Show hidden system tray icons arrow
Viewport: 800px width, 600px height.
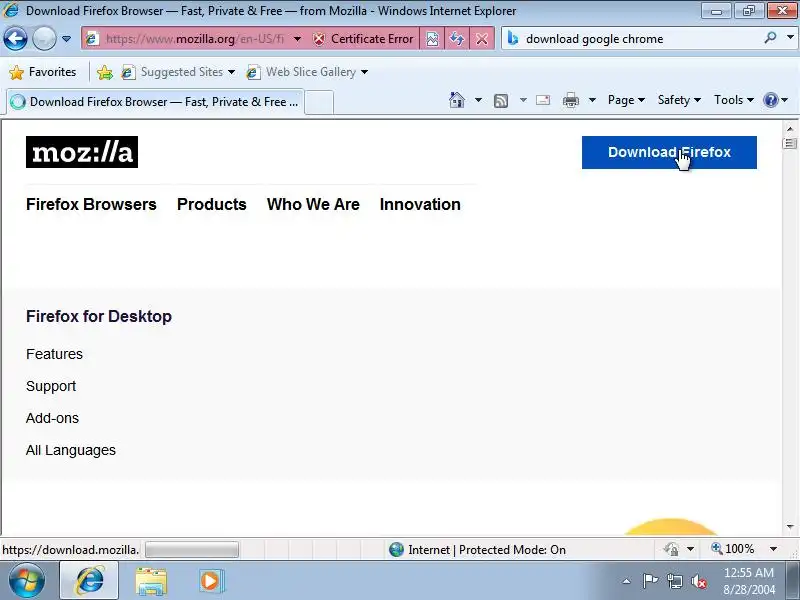coord(626,581)
